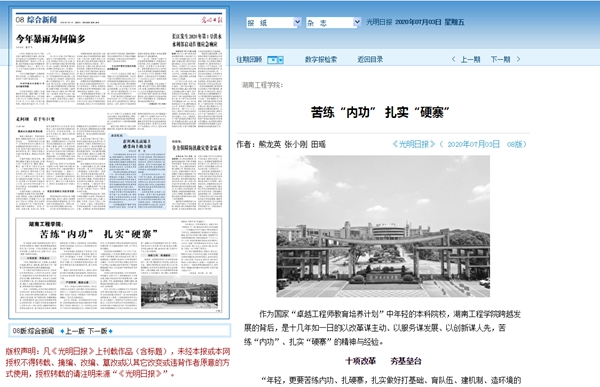This screenshot has height=387, width=600.
Task: Click the 08版 page link
Action: (514, 144)
